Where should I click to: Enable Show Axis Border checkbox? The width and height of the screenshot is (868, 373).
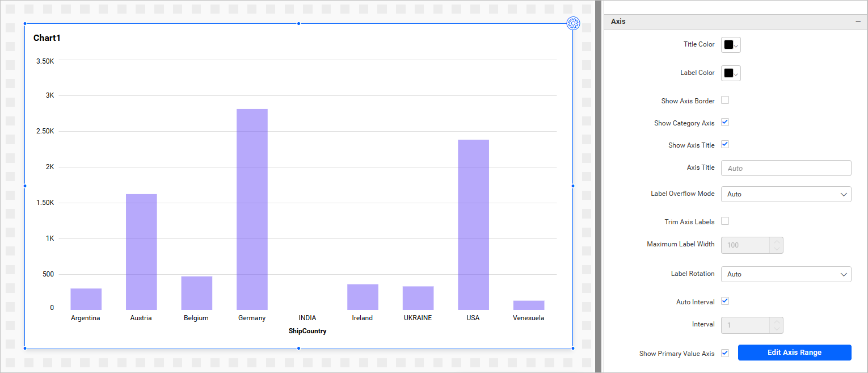[725, 100]
